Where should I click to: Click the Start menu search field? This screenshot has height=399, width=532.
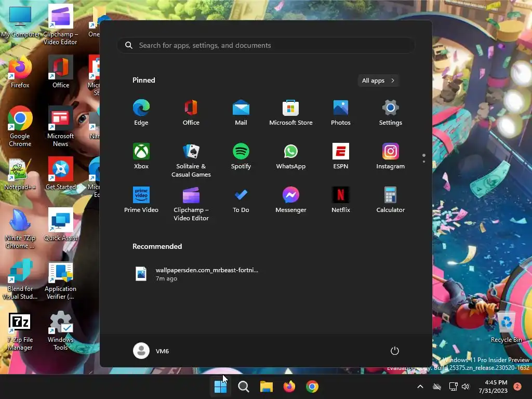(x=266, y=45)
